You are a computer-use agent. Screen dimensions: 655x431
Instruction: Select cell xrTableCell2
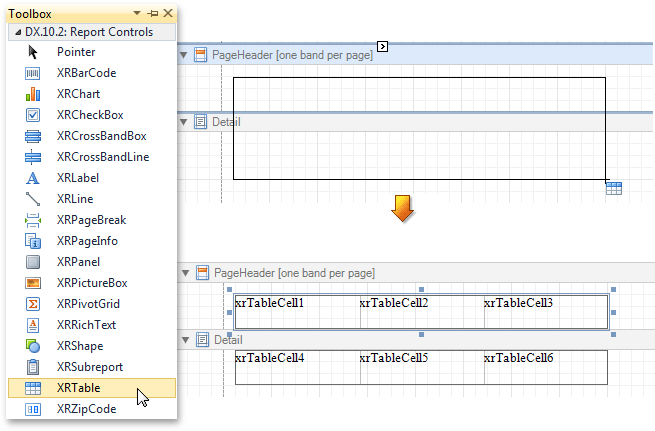tap(422, 312)
